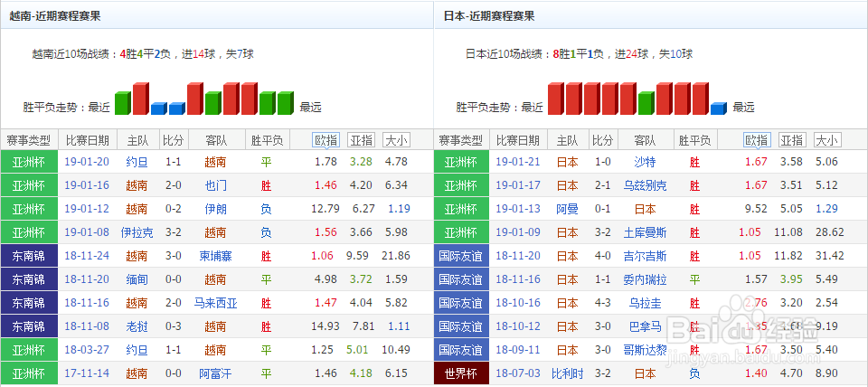The width and height of the screenshot is (868, 387).
Task: Click the 东南锦 tag on 18-11-24 row
Action: coord(29,256)
